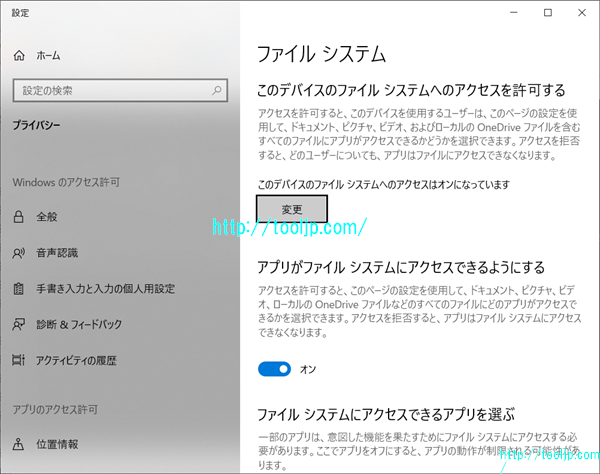The width and height of the screenshot is (600, 474).
Task: Open the ホーム sidebar label
Action: (48, 56)
